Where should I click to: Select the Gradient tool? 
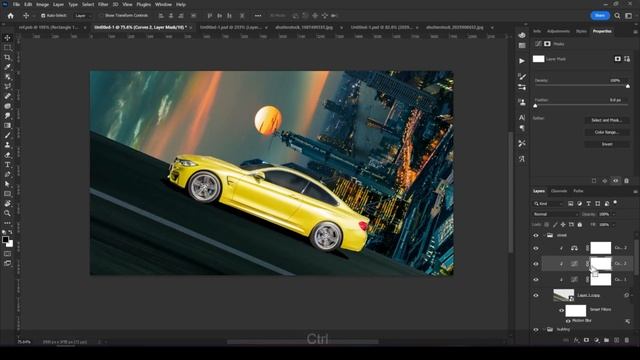(x=7, y=125)
